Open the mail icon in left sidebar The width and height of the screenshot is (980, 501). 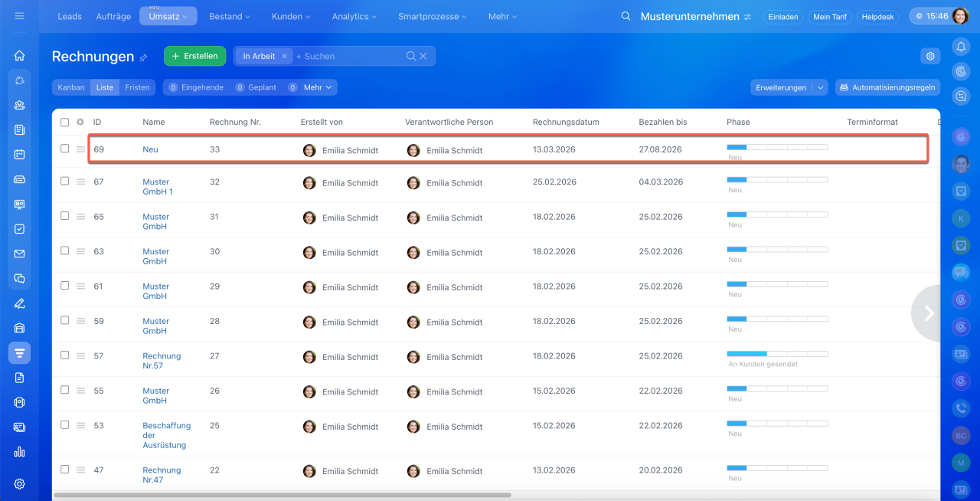pos(19,254)
